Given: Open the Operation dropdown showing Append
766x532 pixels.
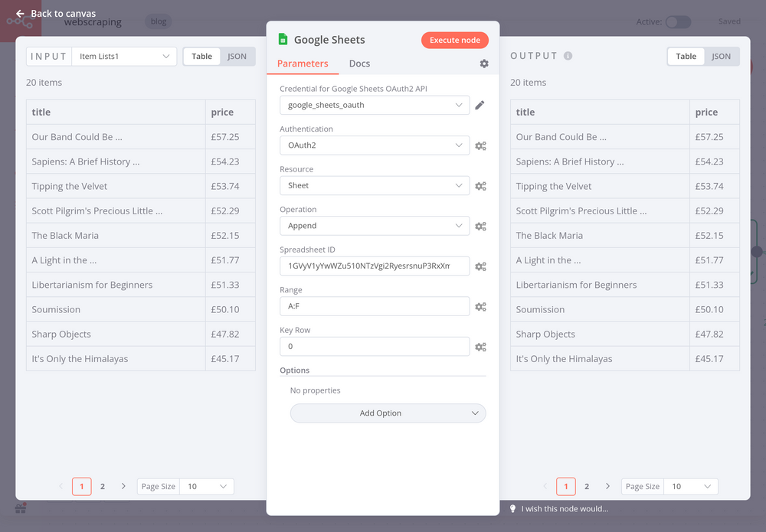Looking at the screenshot, I should coord(374,226).
